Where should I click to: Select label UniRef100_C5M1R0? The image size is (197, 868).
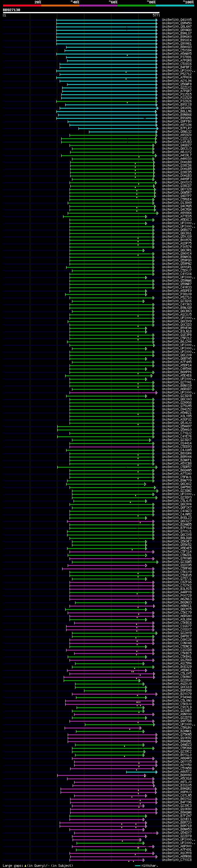177,728
